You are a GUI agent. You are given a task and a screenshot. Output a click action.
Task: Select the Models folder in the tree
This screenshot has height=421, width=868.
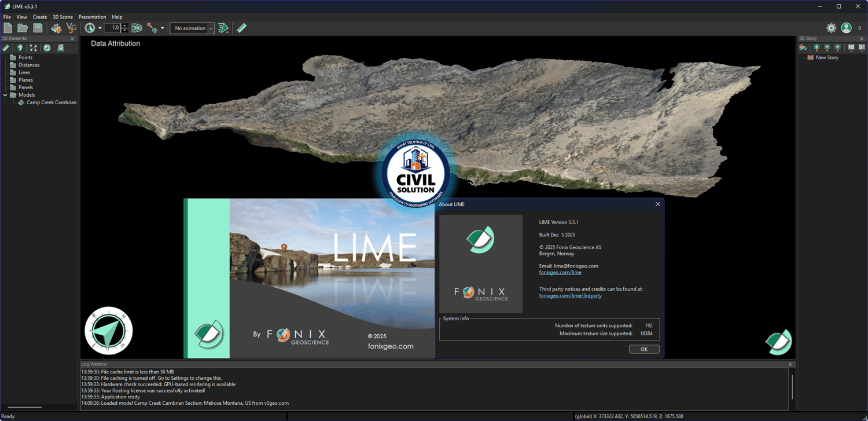(27, 95)
